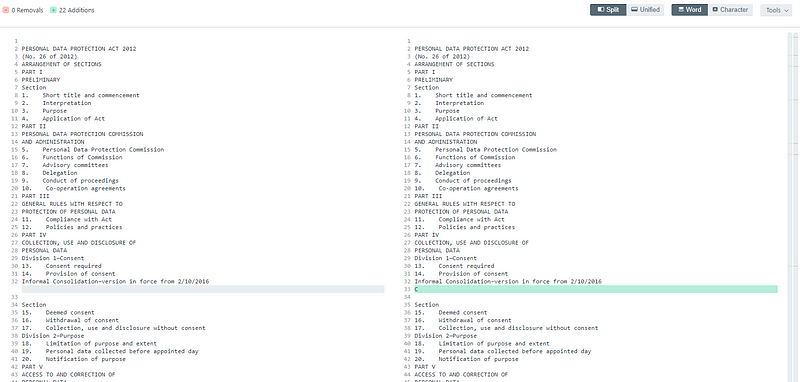The width and height of the screenshot is (800, 382).
Task: Click 'Withdrawal of consent' in right pane
Action: point(475,320)
